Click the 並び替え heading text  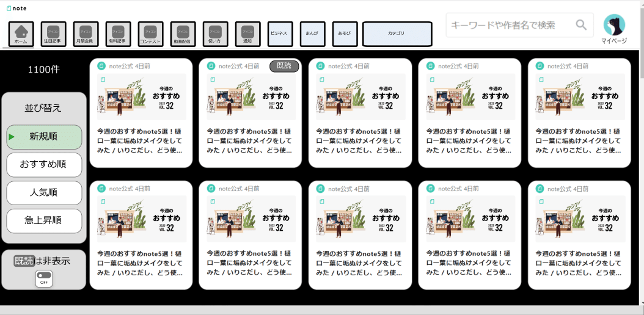[44, 109]
